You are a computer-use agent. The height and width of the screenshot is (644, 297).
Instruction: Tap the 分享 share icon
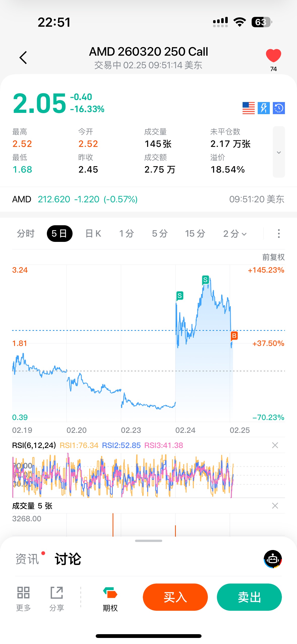(x=57, y=597)
